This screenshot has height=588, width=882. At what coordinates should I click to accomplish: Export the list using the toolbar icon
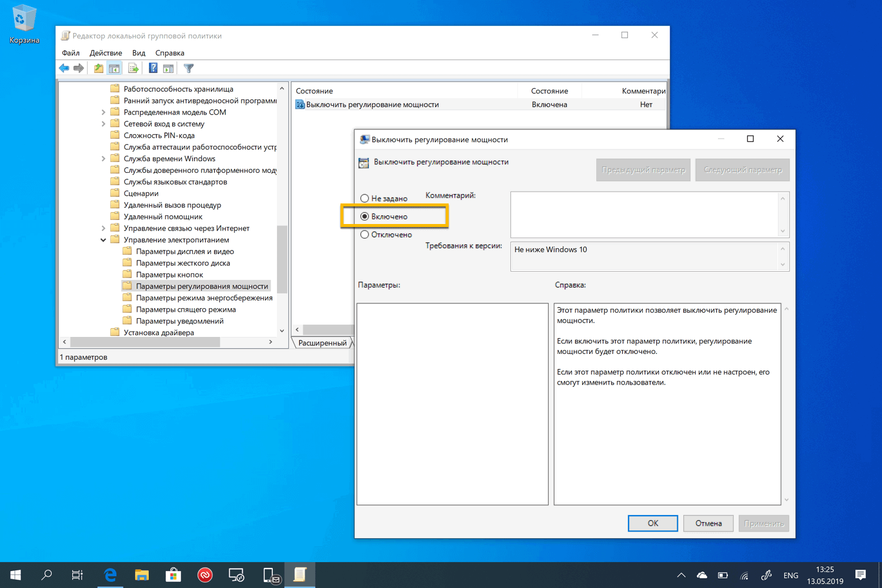pos(133,68)
